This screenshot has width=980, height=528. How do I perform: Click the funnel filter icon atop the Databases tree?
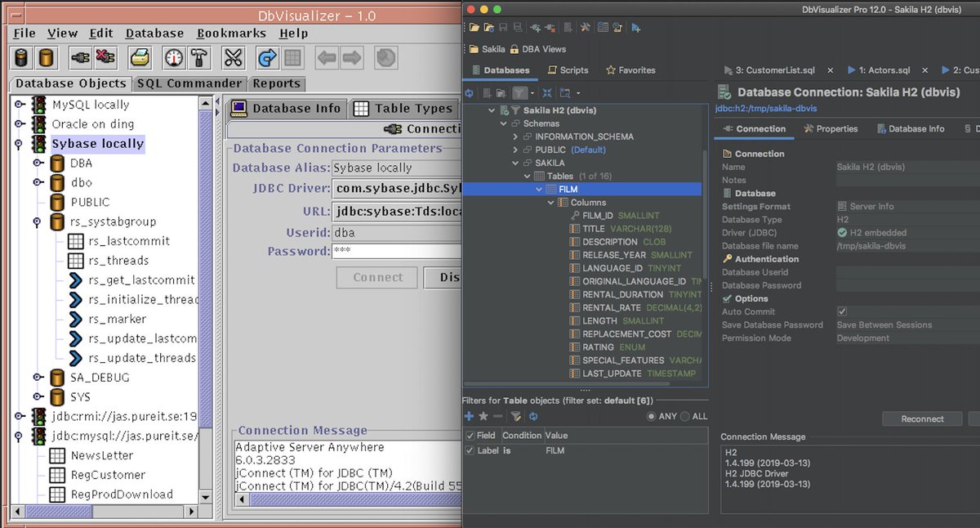pyautogui.click(x=520, y=93)
